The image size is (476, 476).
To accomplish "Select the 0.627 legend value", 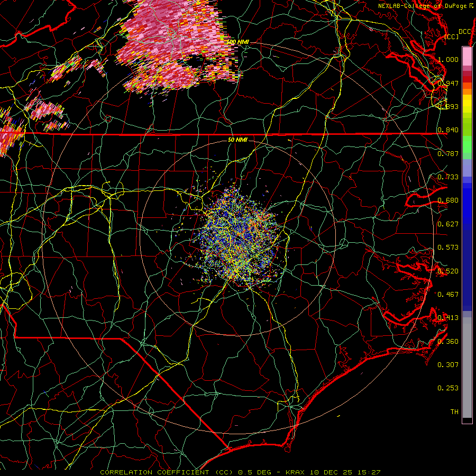I will coord(448,224).
